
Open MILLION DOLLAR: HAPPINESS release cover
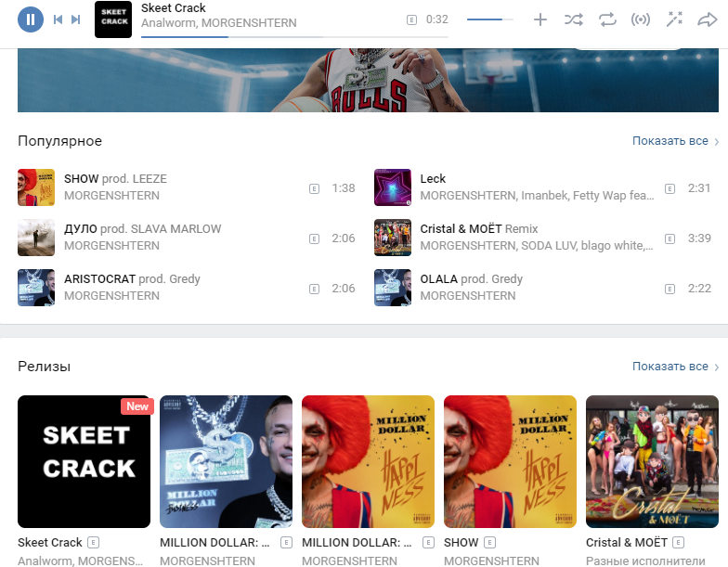(x=368, y=462)
